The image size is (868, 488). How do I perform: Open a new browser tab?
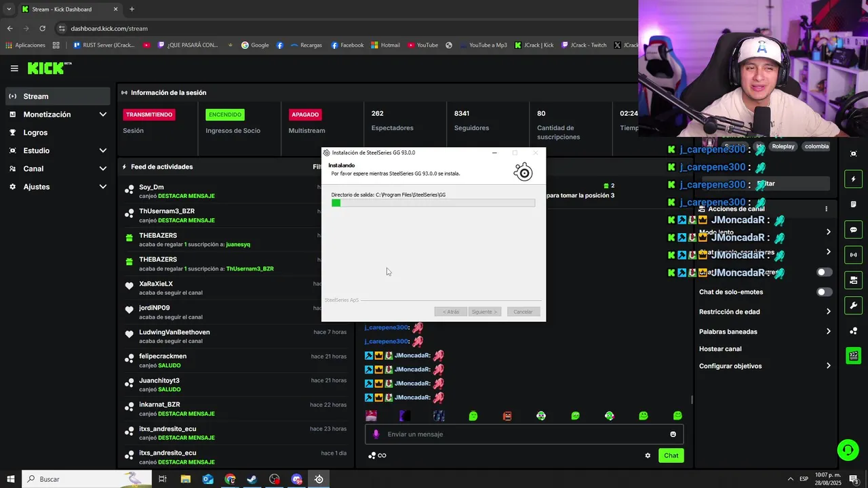pyautogui.click(x=132, y=9)
